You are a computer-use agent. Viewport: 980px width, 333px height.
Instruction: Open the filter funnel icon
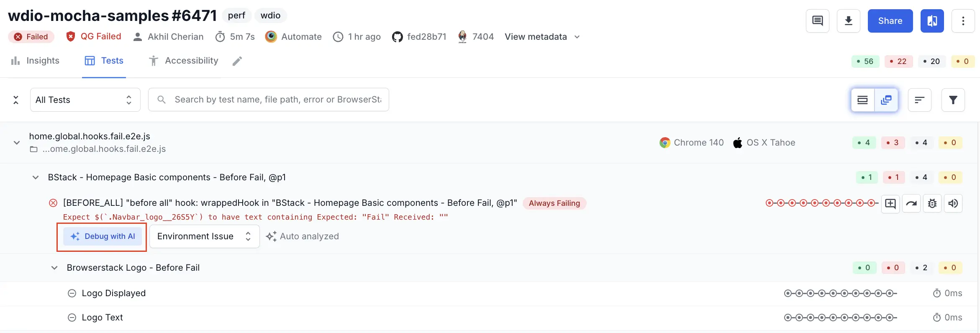pos(953,100)
